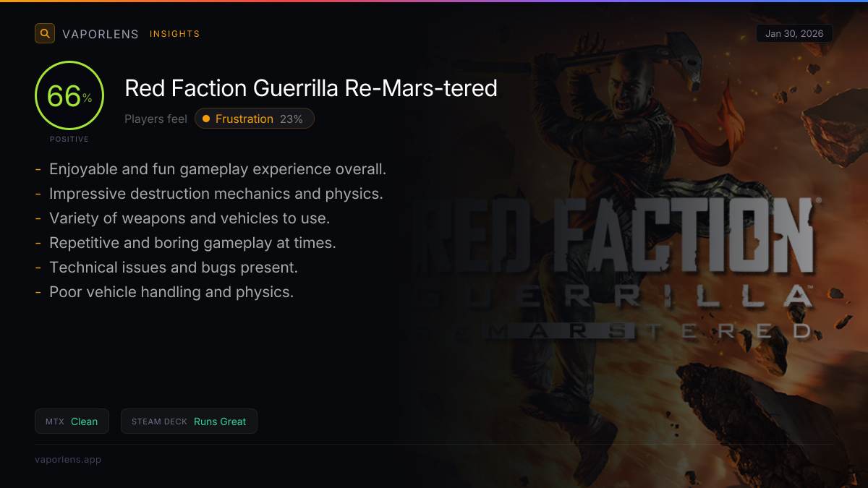
Task: Select the 'Technical issues and bugs' bullet
Action: tap(174, 267)
